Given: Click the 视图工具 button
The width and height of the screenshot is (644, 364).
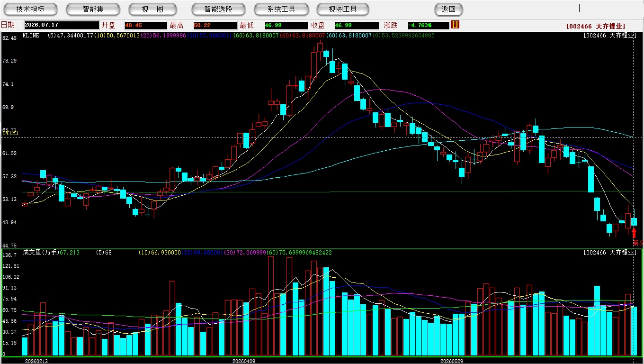Looking at the screenshot, I should [343, 9].
